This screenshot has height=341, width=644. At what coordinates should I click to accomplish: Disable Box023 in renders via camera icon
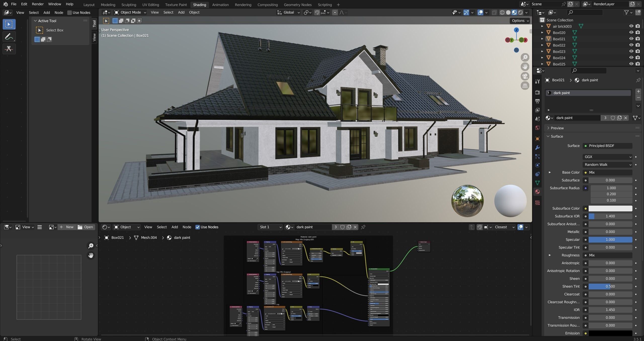[638, 51]
